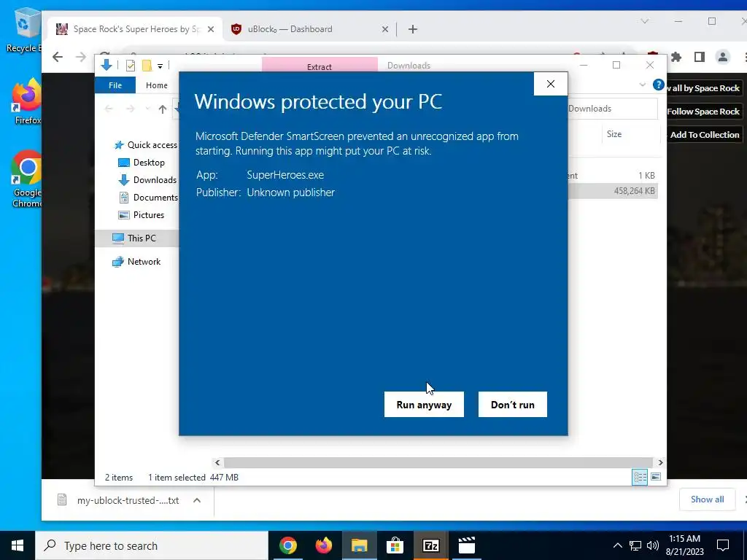Select the Extract tab in Explorer
The height and width of the screenshot is (560, 747).
click(320, 65)
